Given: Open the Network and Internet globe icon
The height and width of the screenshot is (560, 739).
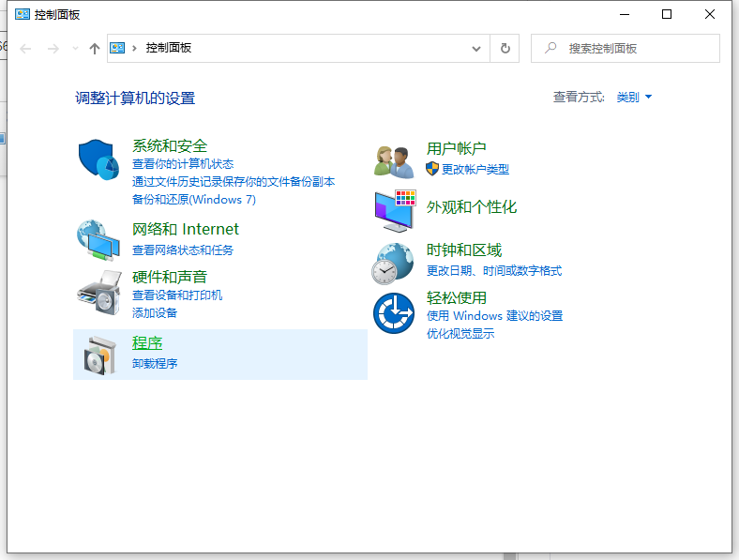Looking at the screenshot, I should click(98, 240).
